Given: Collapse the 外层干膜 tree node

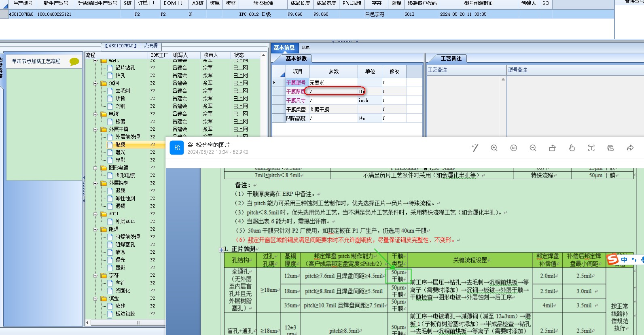Looking at the screenshot, I should click(96, 129).
